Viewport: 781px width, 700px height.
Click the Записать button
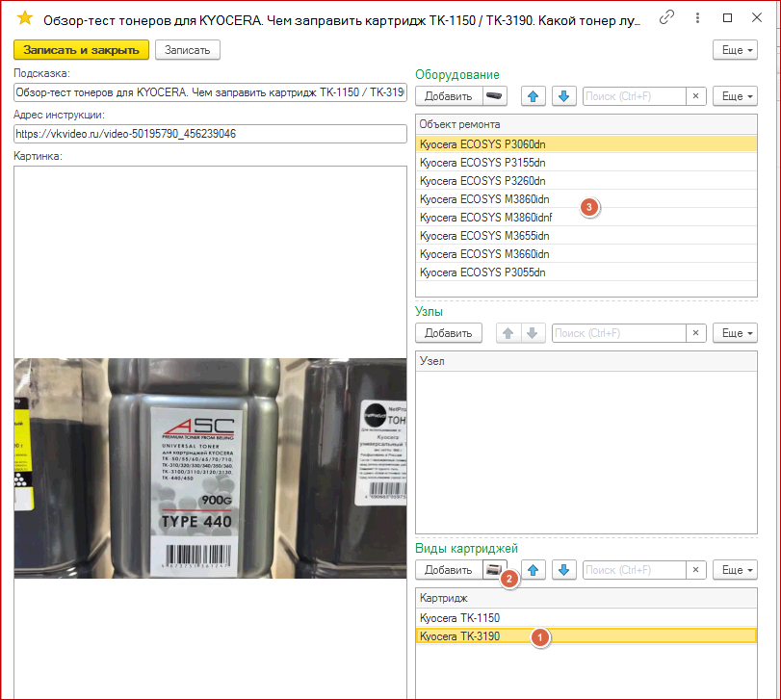point(187,50)
